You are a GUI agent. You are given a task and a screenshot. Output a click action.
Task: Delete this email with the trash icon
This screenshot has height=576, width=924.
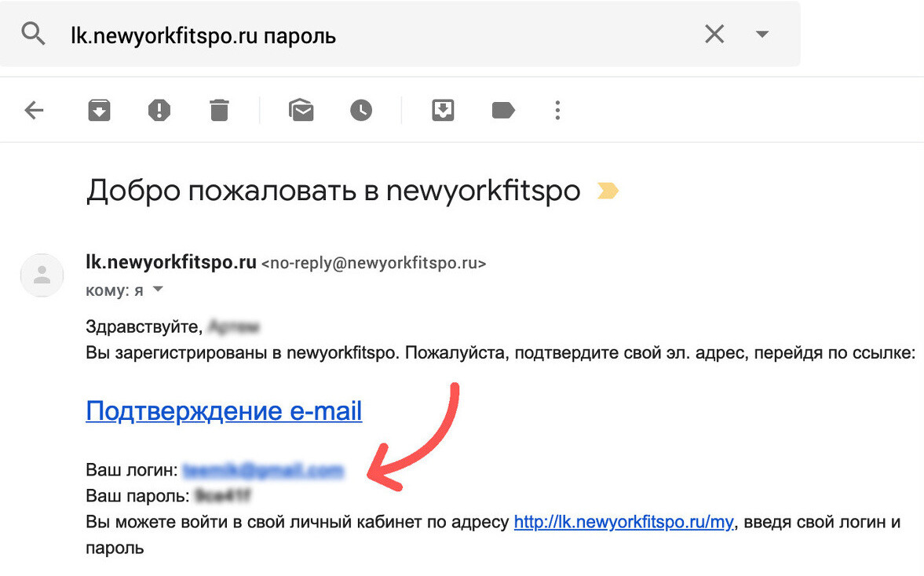tap(219, 110)
